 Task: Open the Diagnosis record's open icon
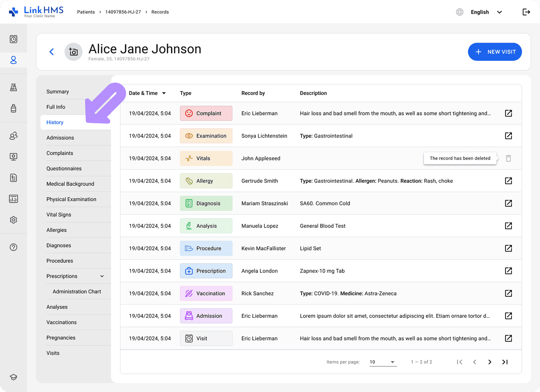[x=508, y=204]
